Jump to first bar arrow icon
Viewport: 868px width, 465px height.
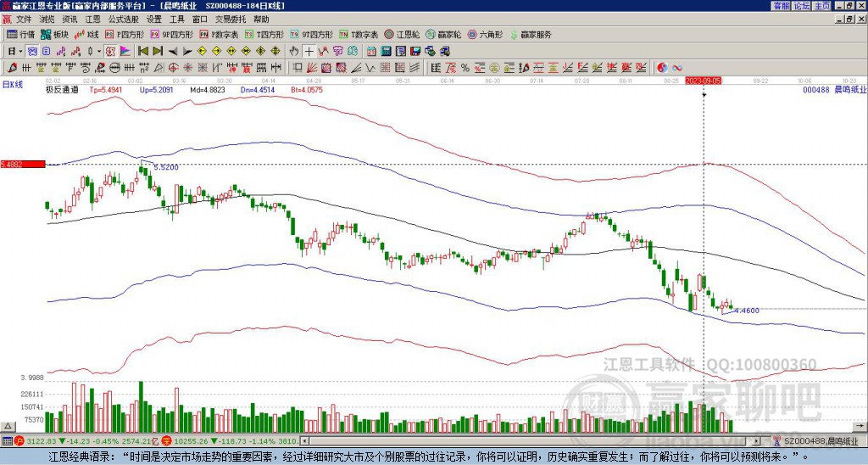pos(142,51)
